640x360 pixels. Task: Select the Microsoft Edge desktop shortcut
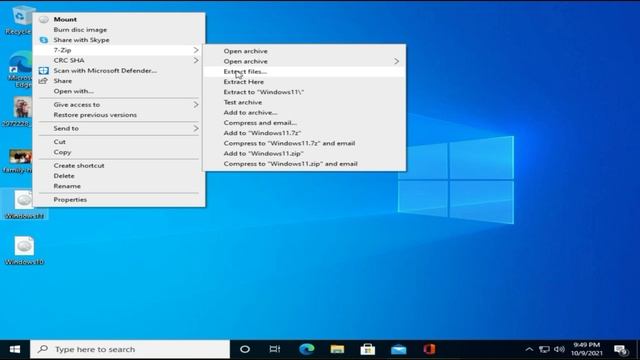tap(19, 69)
